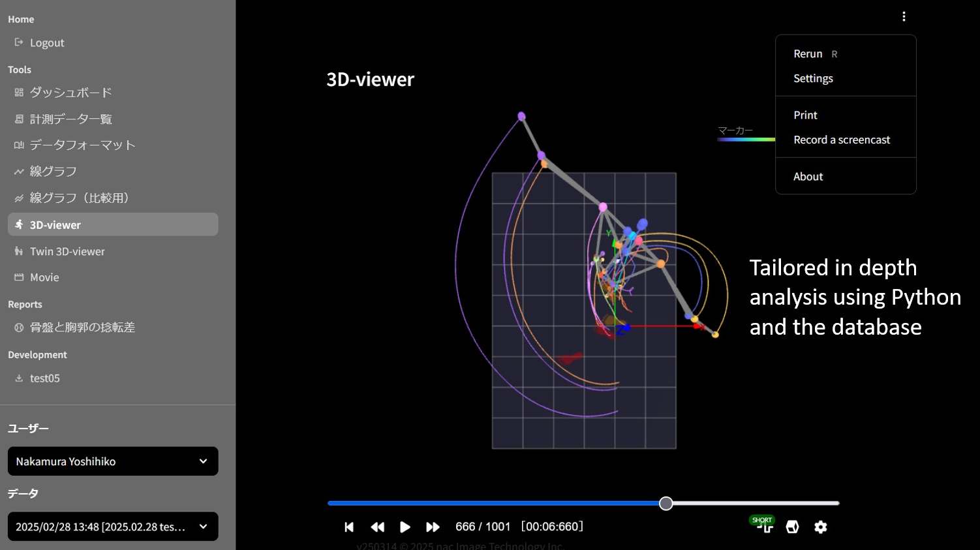Image resolution: width=980 pixels, height=550 pixels.
Task: Select Rerun from the menu
Action: (x=808, y=54)
